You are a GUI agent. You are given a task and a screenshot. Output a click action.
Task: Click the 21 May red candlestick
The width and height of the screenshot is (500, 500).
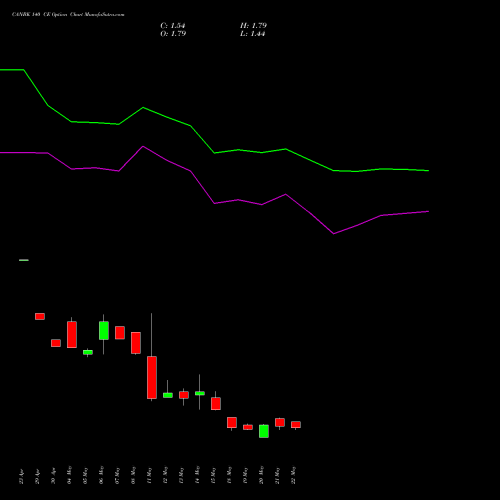pos(280,422)
